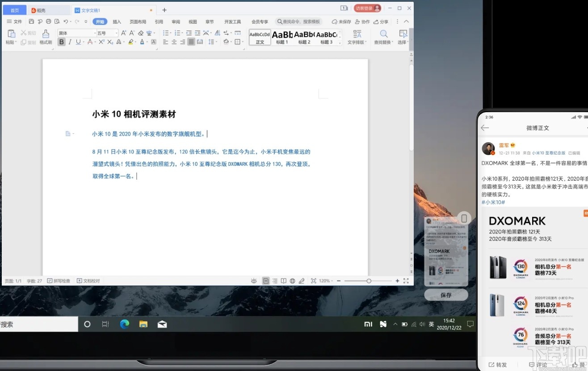Click the 保存 save button
Screen dimensions: 588x371
(445, 295)
